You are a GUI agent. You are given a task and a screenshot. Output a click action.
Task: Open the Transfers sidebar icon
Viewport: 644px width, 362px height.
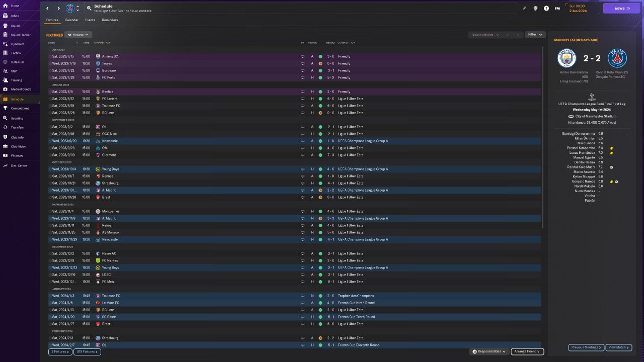(x=5, y=127)
